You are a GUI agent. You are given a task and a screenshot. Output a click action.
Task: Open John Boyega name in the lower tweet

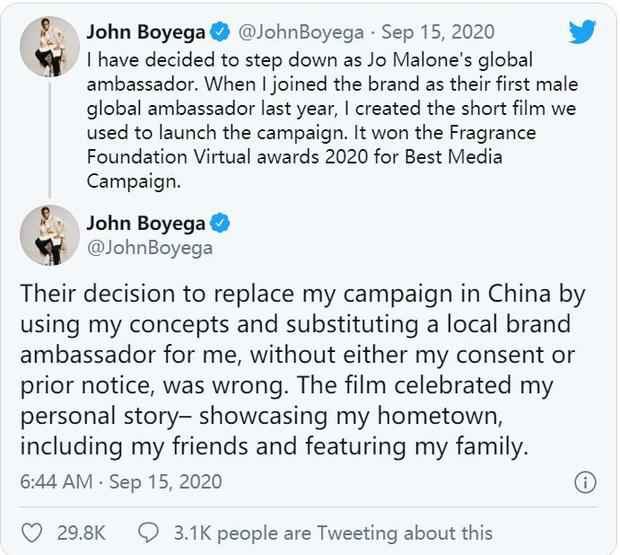(146, 224)
